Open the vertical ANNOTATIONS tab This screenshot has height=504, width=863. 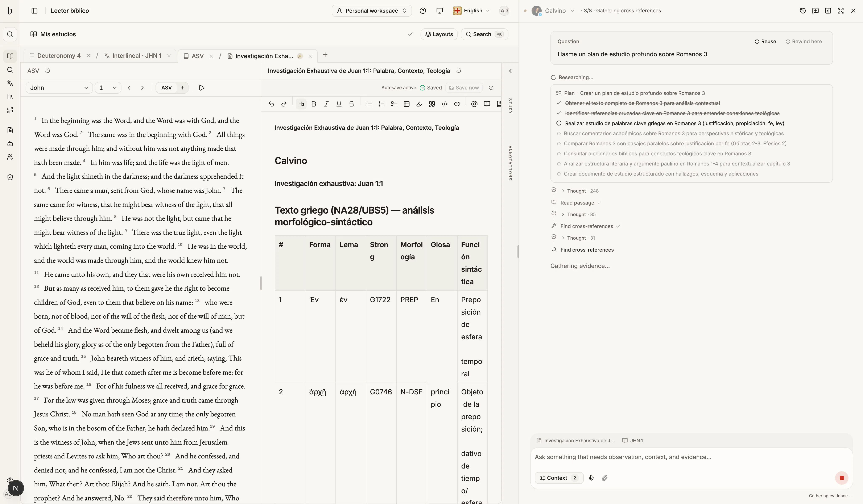pos(510,163)
